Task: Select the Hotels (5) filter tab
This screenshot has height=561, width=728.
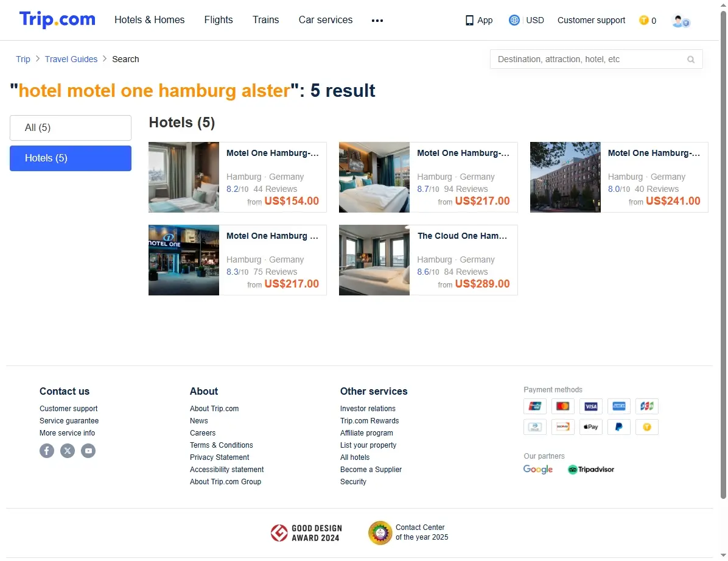Action: pyautogui.click(x=71, y=158)
